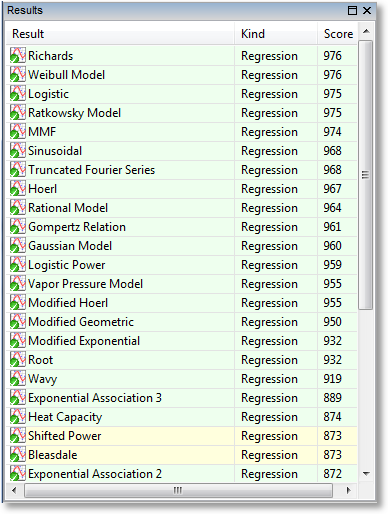Close the Results panel

coord(367,10)
